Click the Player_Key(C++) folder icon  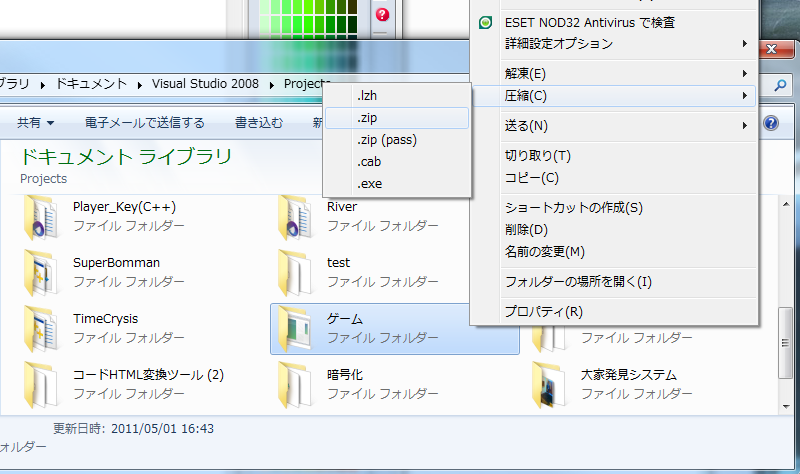coord(41,218)
